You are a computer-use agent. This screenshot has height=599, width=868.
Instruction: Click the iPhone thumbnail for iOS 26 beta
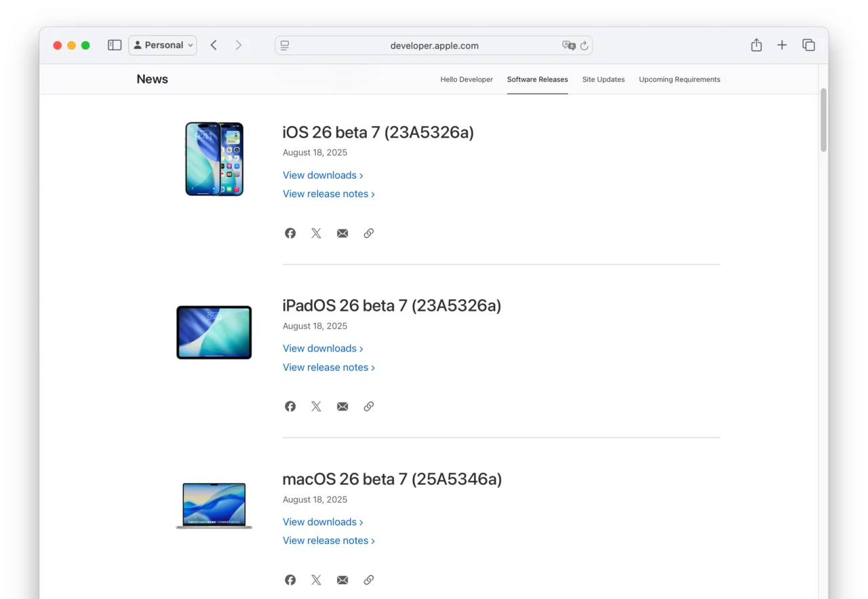pos(214,159)
